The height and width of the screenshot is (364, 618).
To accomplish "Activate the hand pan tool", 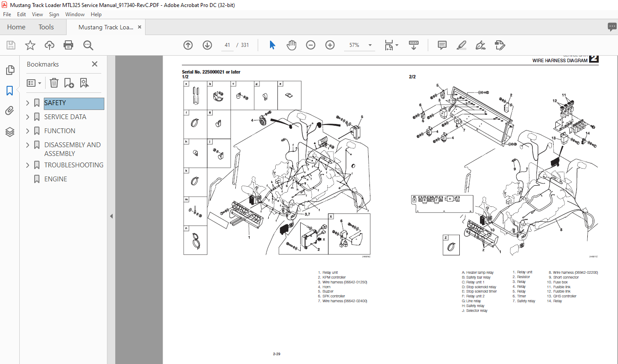I will [291, 45].
